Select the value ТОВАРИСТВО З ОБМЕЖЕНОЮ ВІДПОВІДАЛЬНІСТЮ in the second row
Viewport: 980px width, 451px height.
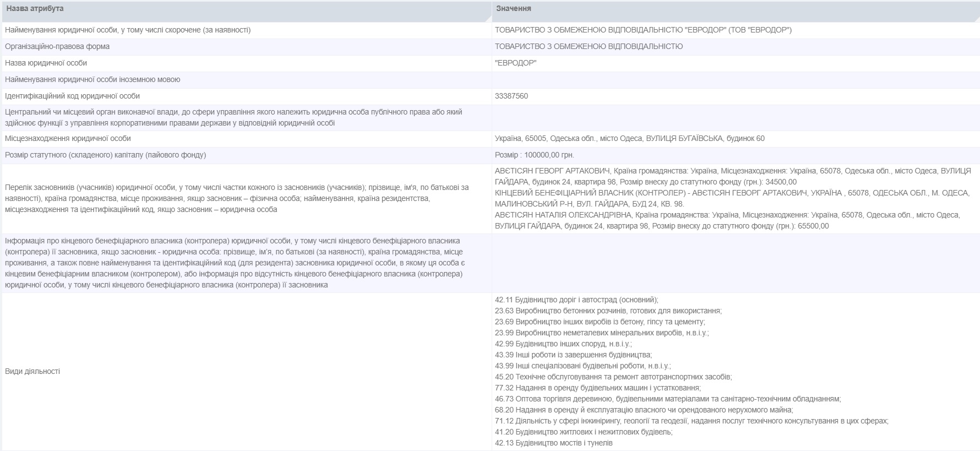point(589,47)
